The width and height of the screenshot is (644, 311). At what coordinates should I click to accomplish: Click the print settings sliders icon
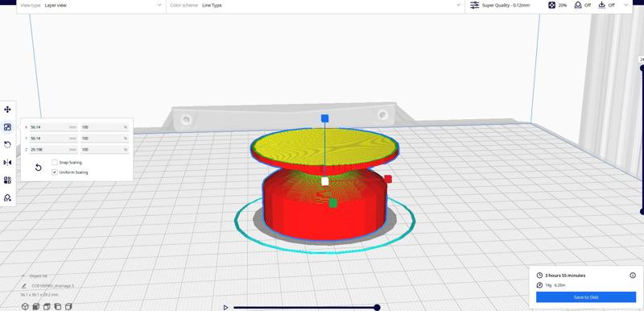[x=475, y=6]
